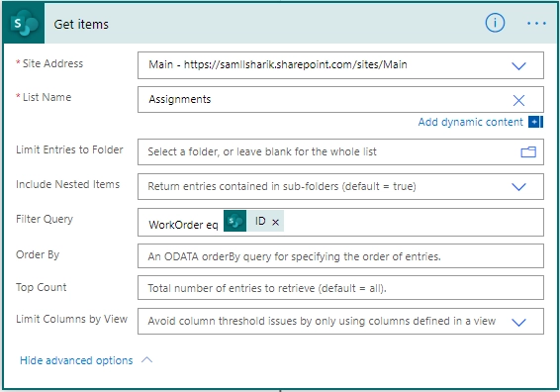
Task: Click the plus icon beside Add dynamic content
Action: coord(535,122)
